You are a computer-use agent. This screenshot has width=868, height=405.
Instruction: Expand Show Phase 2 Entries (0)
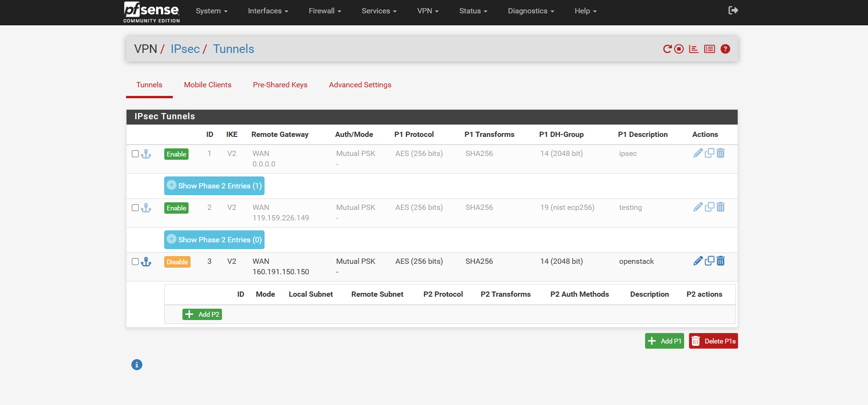coord(214,240)
